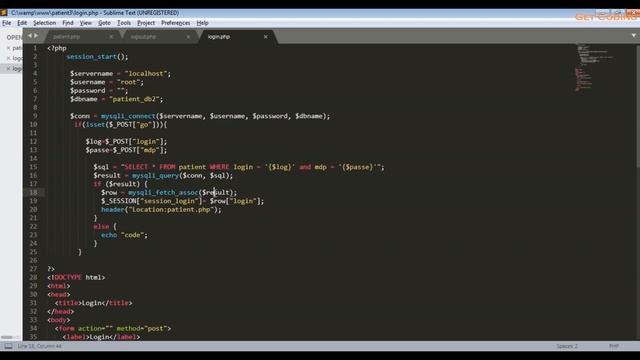Click the next tab arrow
Image resolution: width=640 pixels, height=360 pixels.
pos(36,36)
